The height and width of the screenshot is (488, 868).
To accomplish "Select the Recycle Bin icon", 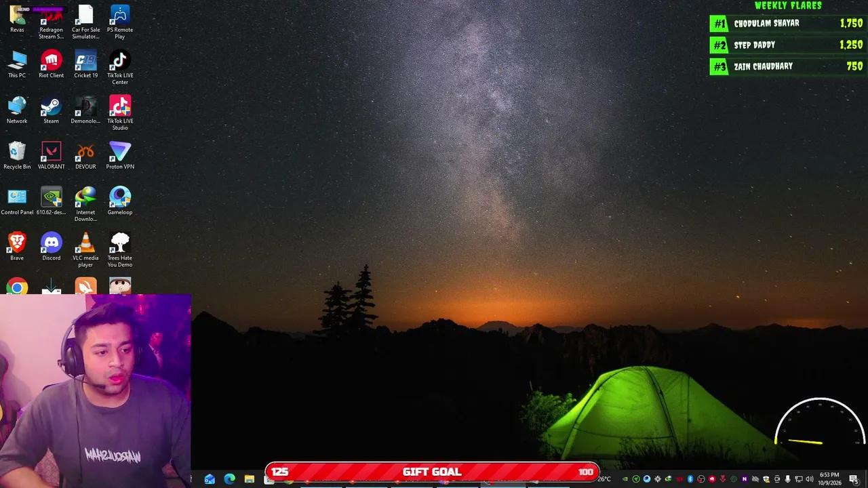I will pyautogui.click(x=17, y=156).
